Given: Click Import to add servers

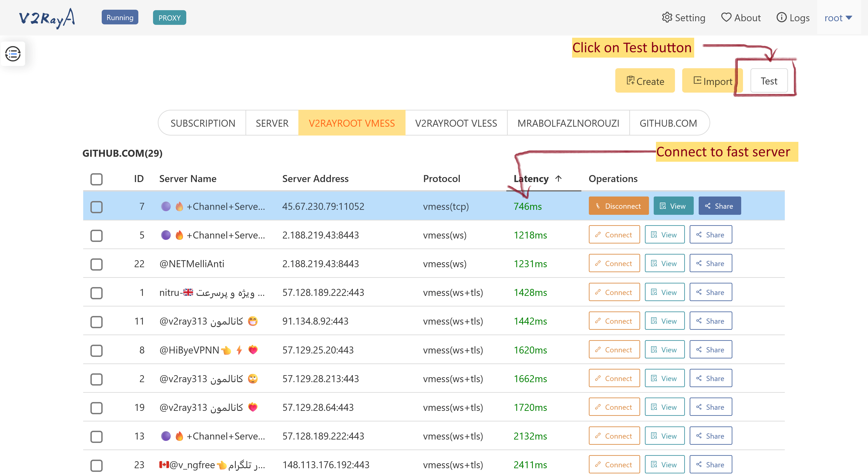Looking at the screenshot, I should coord(712,81).
